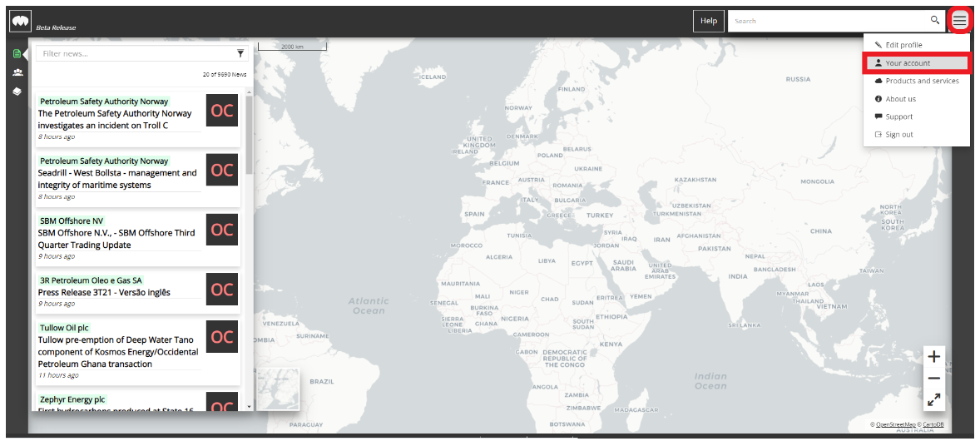Viewport: 980px width, 446px height.
Task: Click the news filter funnel icon
Action: (240, 54)
